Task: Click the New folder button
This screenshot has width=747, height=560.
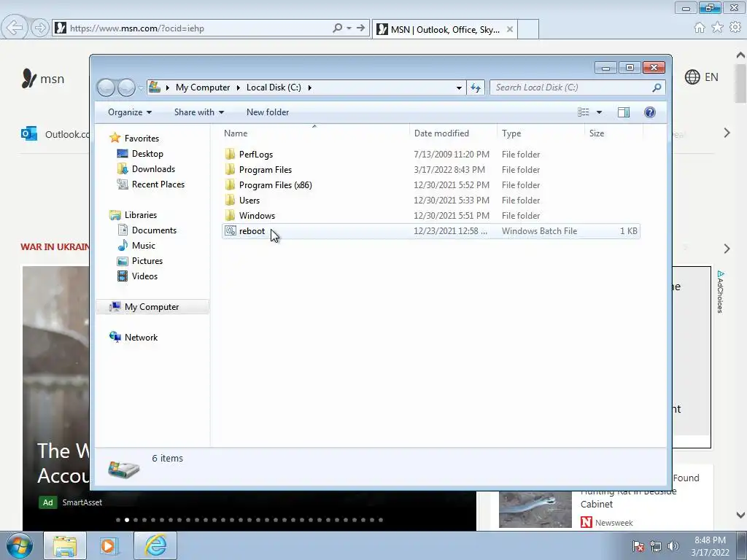Action: click(x=268, y=112)
